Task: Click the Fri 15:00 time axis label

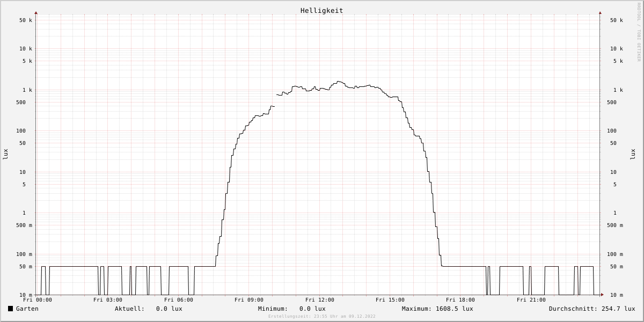Action: click(390, 300)
